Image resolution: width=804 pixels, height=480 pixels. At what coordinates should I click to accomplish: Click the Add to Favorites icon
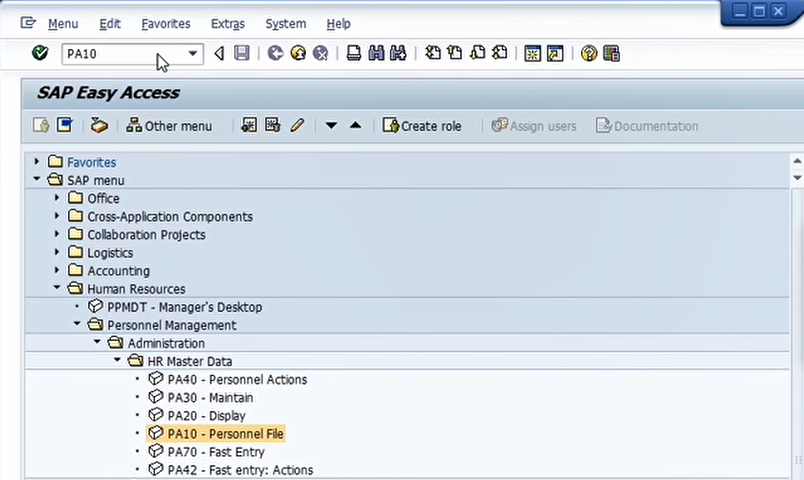coord(249,125)
